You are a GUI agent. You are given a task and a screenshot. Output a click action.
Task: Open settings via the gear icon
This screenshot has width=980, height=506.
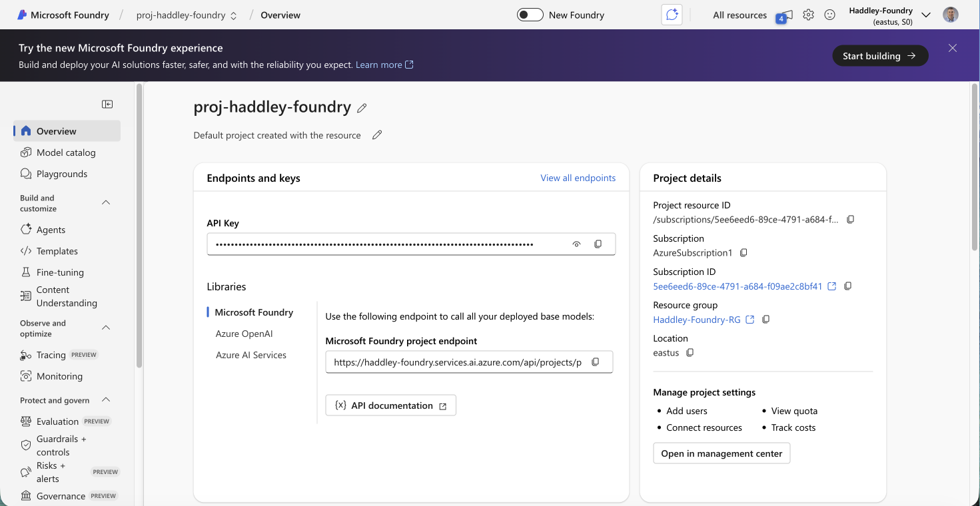click(x=808, y=14)
